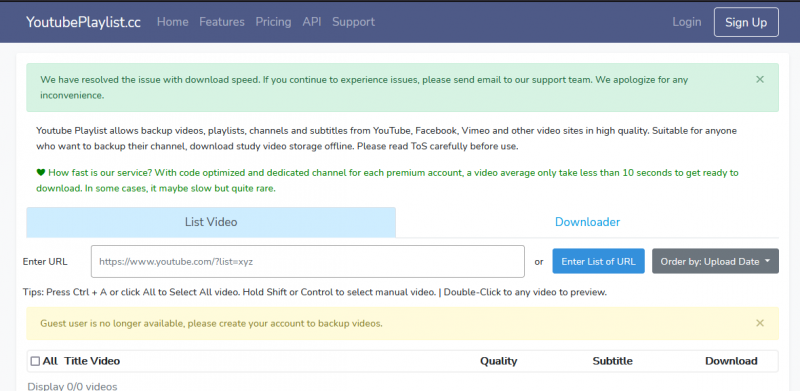Switch to the Downloader tab
The width and height of the screenshot is (800, 391).
coord(587,222)
